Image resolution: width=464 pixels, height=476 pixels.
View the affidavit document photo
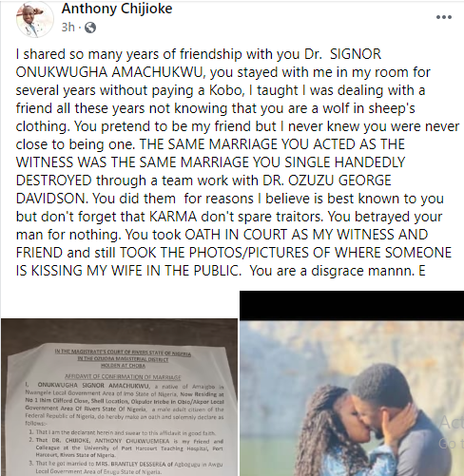[x=119, y=397]
